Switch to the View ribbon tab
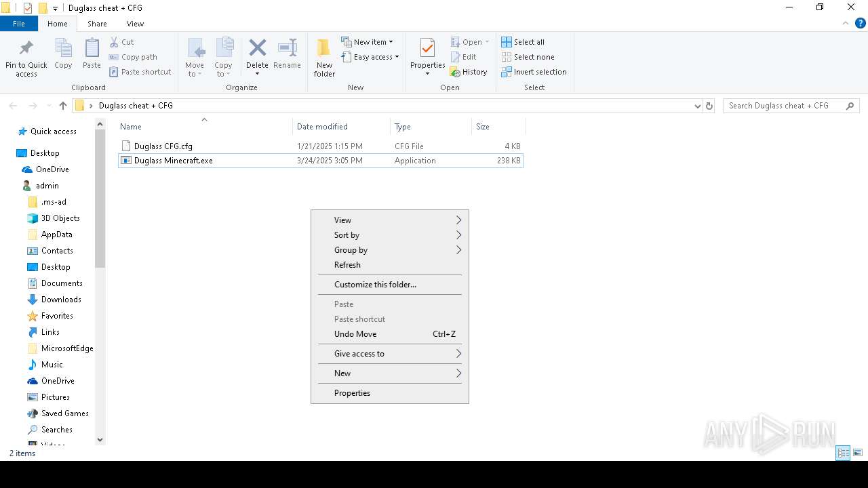Screen dimensions: 868x488 135,24
